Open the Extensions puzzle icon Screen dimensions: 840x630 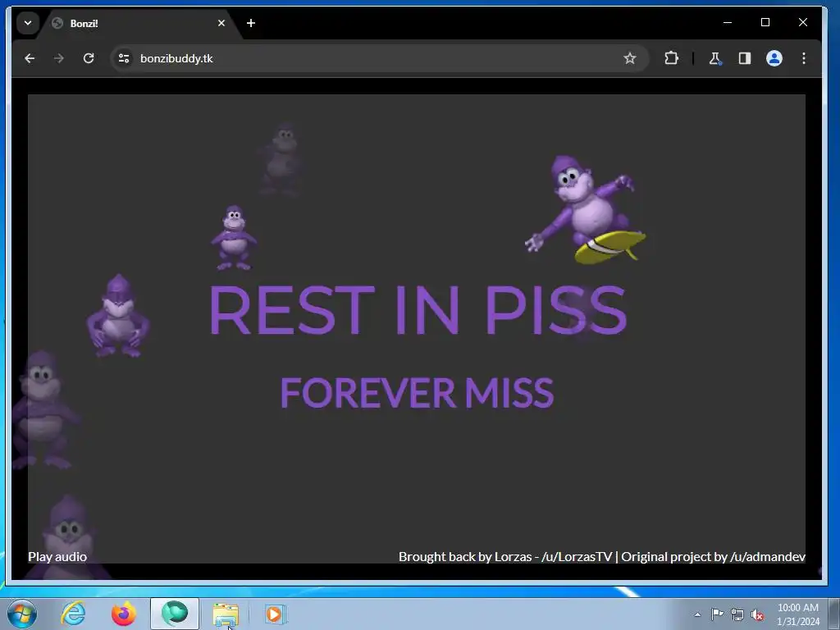(671, 58)
